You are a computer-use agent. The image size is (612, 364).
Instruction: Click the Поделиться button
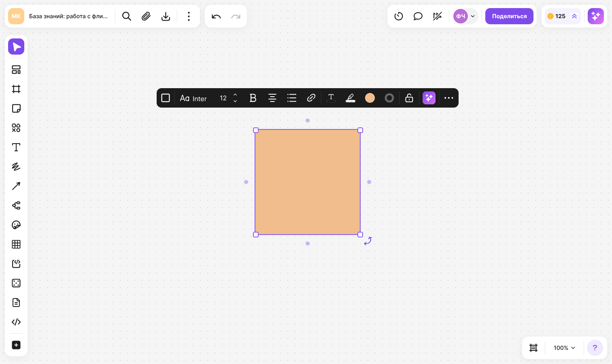pyautogui.click(x=509, y=16)
